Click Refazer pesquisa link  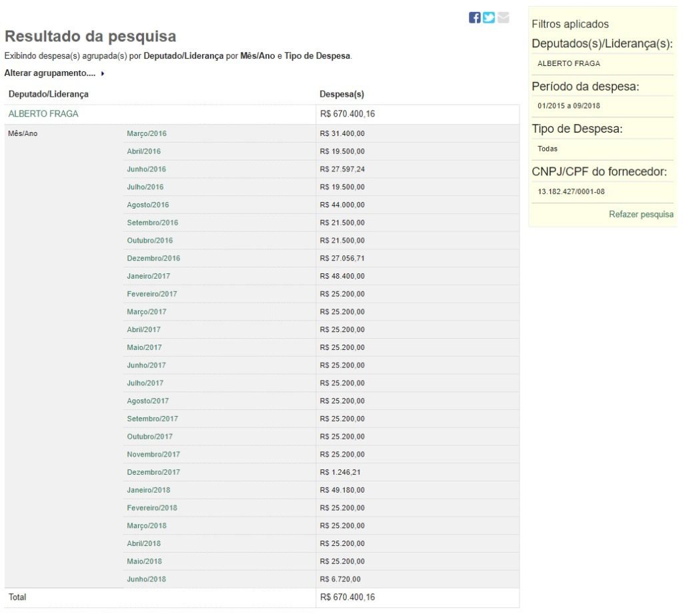pyautogui.click(x=641, y=214)
